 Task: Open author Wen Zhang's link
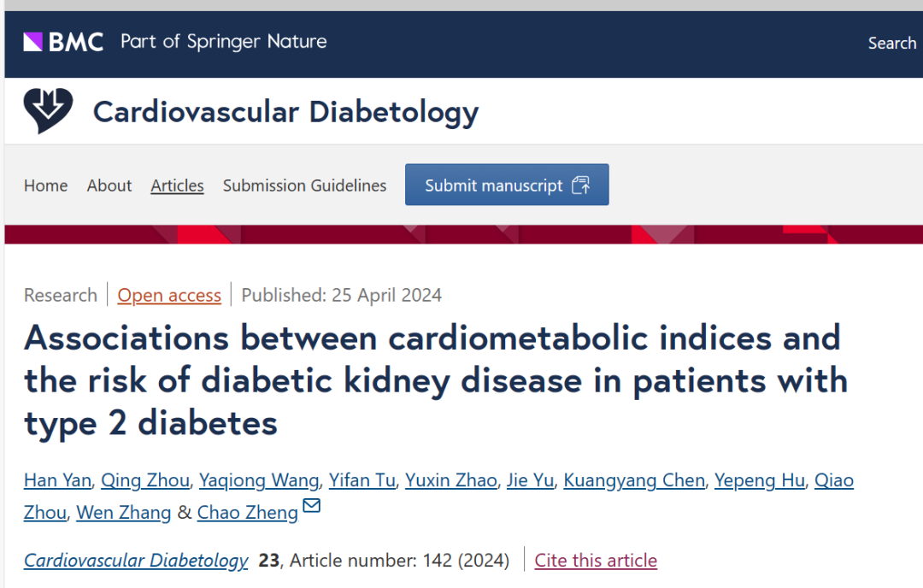[124, 513]
